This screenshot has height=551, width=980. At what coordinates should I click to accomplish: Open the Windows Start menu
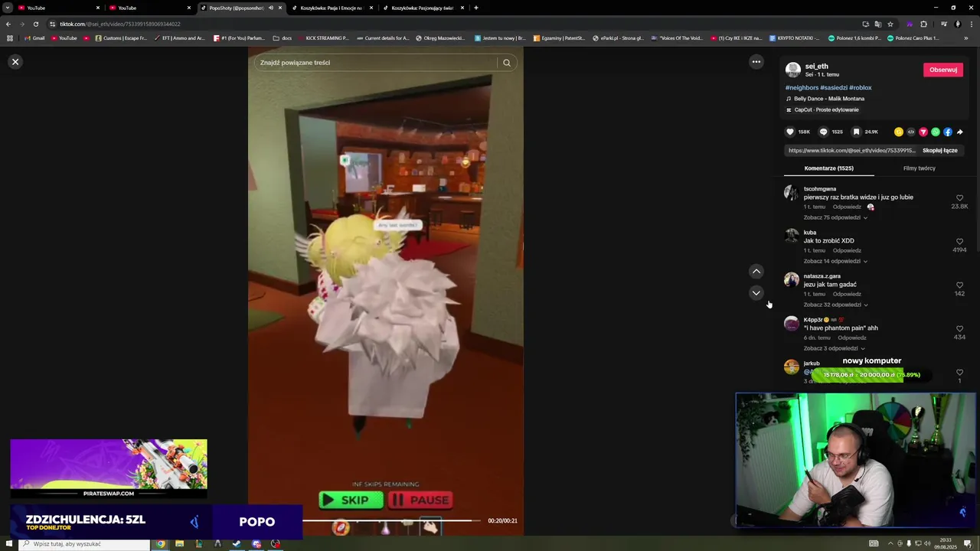coord(8,544)
